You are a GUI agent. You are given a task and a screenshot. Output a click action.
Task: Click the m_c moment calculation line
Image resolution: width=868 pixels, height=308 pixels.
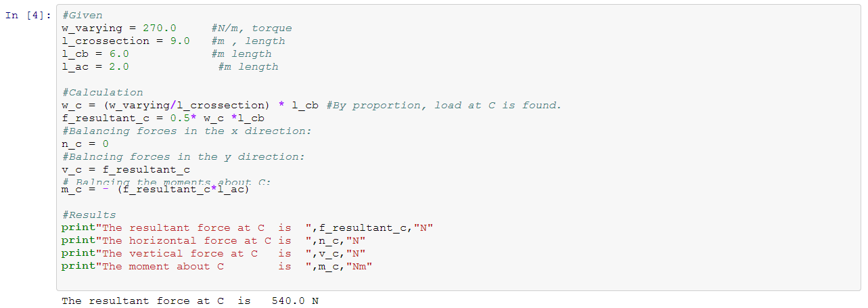coord(155,190)
